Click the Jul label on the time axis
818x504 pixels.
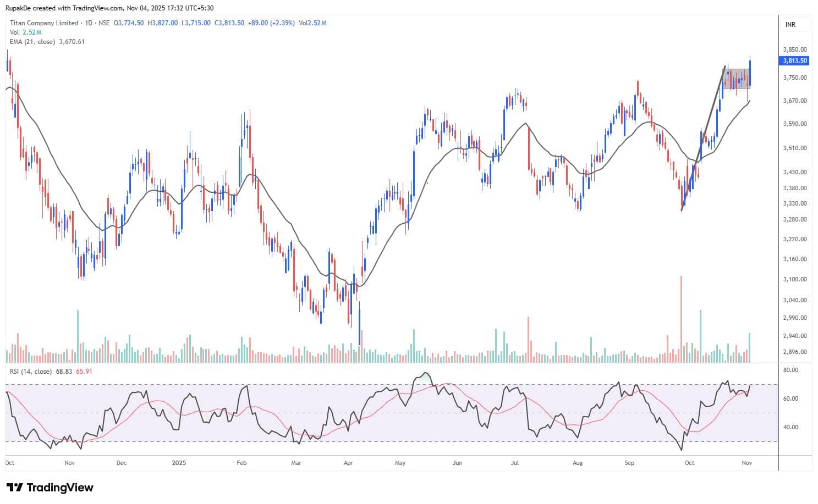[515, 463]
